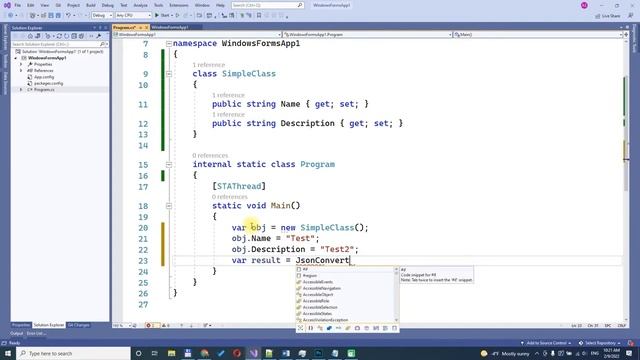The width and height of the screenshot is (640, 360).
Task: Pin the Program.cs tab
Action: click(140, 27)
